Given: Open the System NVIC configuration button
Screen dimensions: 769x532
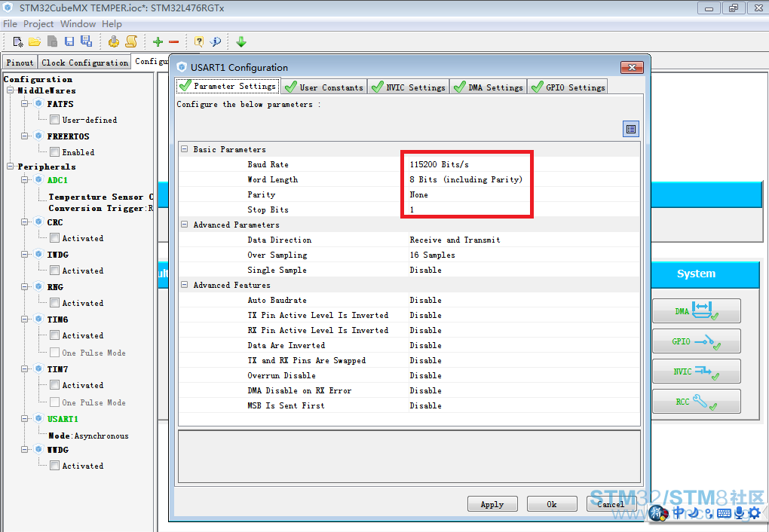Looking at the screenshot, I should click(x=696, y=371).
